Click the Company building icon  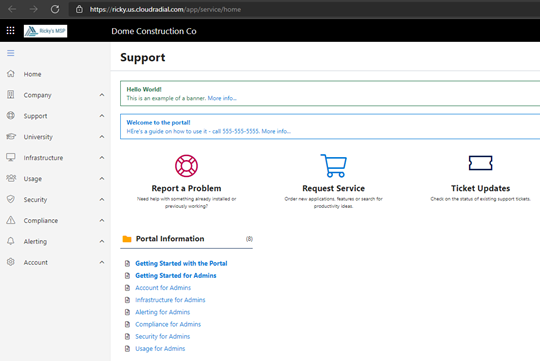(x=11, y=95)
